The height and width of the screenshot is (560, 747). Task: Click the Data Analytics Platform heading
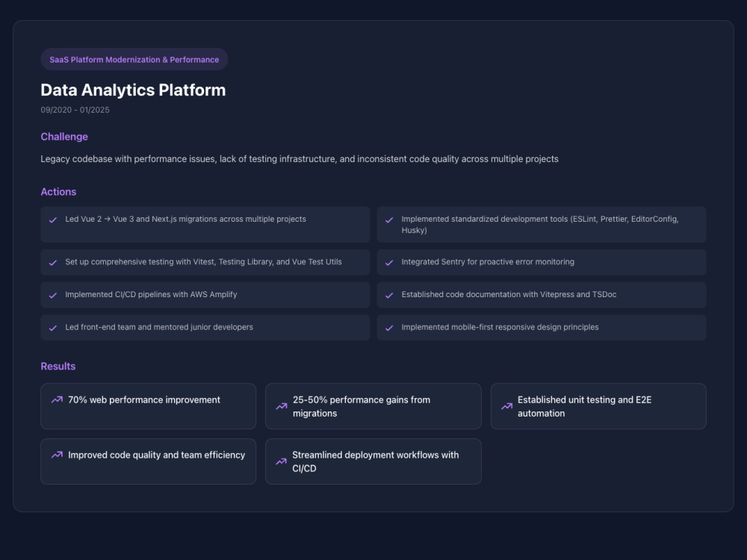click(x=133, y=90)
